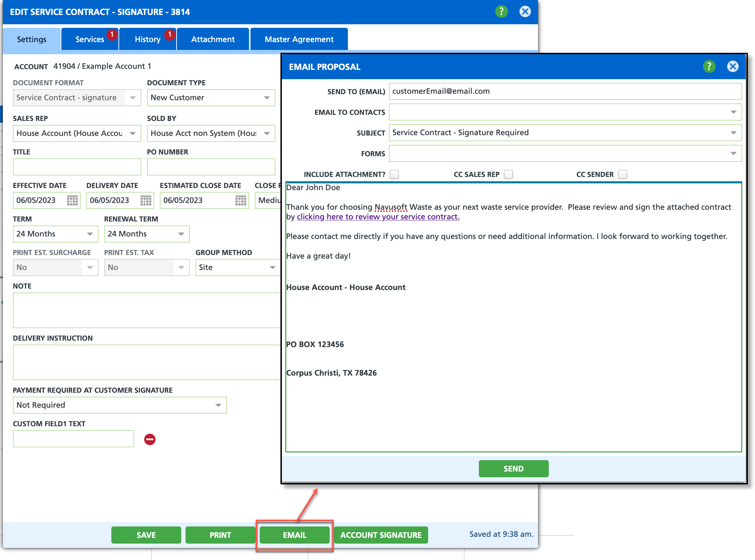
Task: Click help icon in Email Proposal header
Action: [x=709, y=66]
